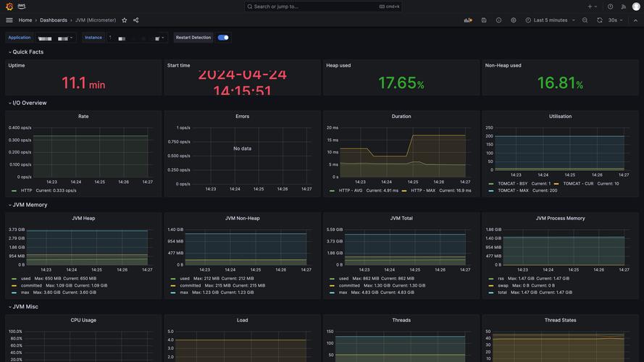
Task: Collapse the top toolbar with chevron up
Action: pos(635,20)
